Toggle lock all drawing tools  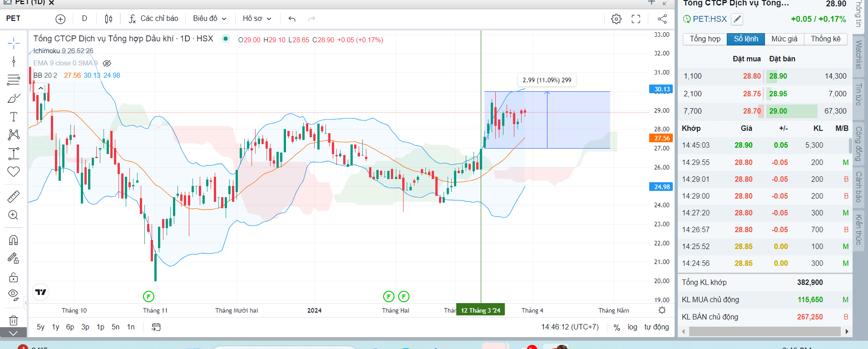pyautogui.click(x=14, y=277)
